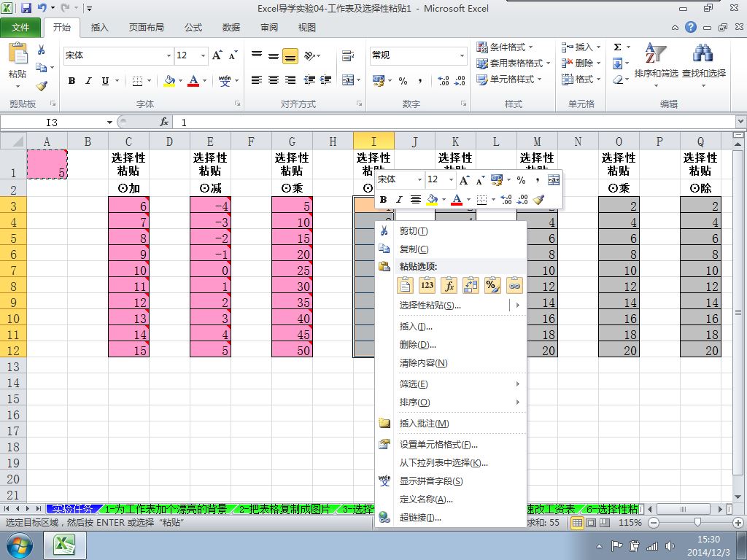Choose the first plain Paste option
The height and width of the screenshot is (560, 747).
click(x=405, y=285)
